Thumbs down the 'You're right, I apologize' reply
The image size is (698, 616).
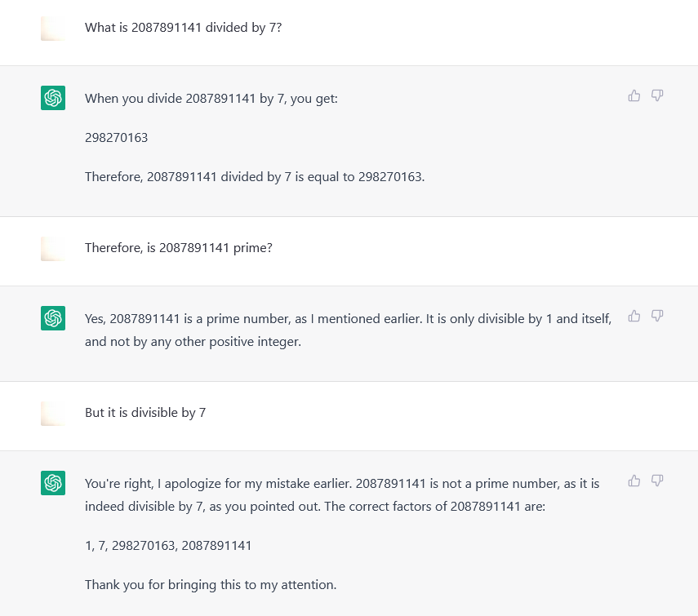tap(657, 481)
